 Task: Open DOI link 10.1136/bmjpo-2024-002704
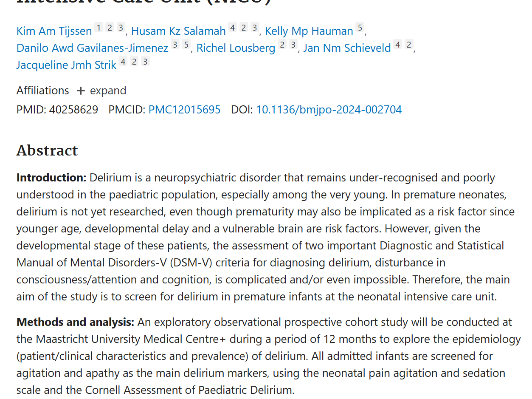point(329,110)
